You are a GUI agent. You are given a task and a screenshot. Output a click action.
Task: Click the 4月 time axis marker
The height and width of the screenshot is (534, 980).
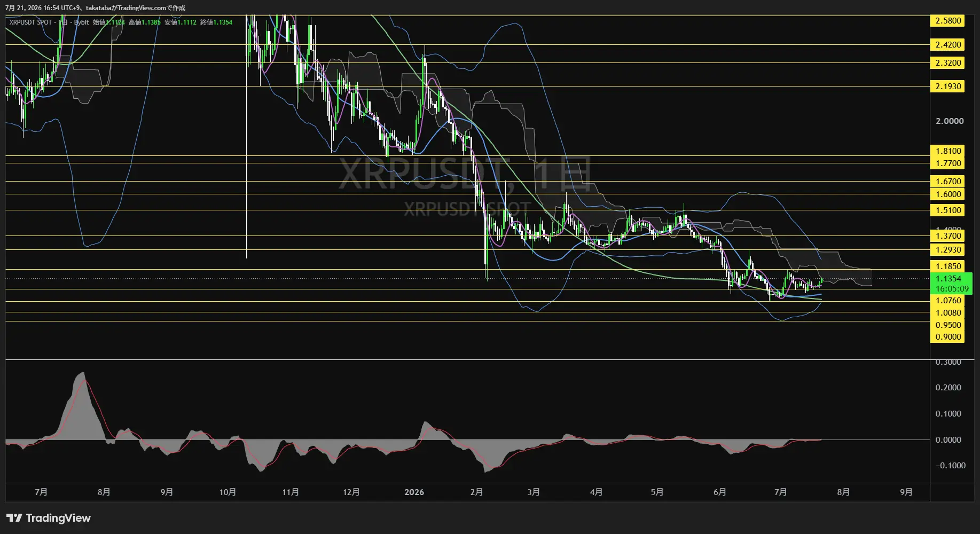point(596,492)
